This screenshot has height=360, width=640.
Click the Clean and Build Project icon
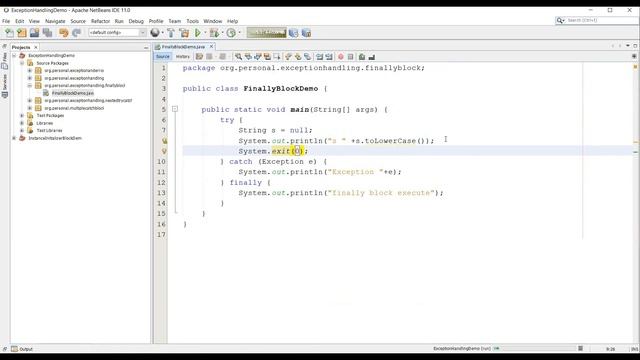[184, 33]
